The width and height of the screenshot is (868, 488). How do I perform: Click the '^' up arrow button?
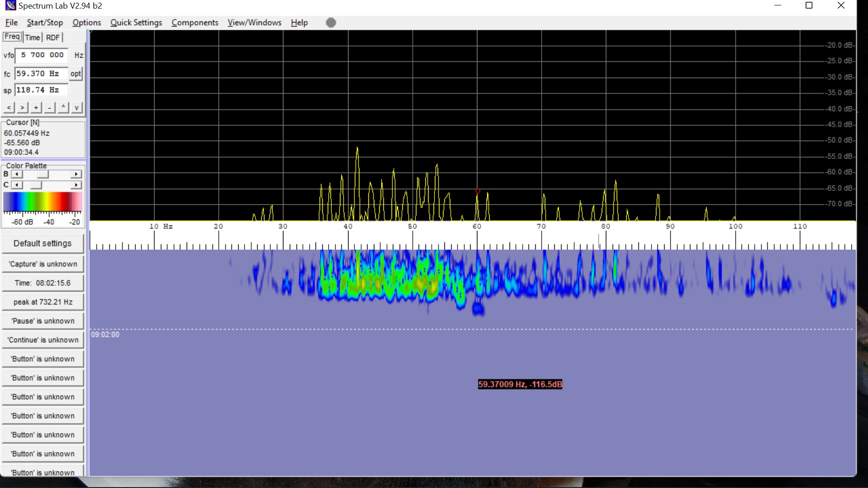63,108
